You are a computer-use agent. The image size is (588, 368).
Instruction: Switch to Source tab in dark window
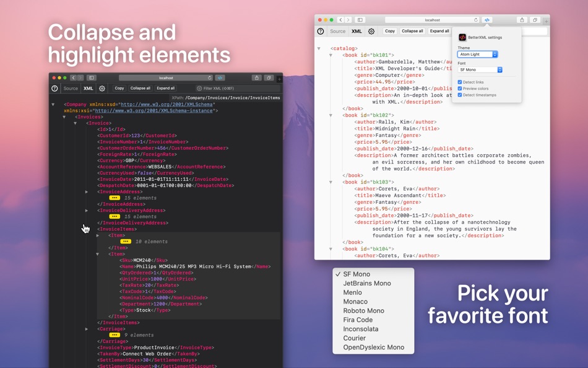point(71,88)
